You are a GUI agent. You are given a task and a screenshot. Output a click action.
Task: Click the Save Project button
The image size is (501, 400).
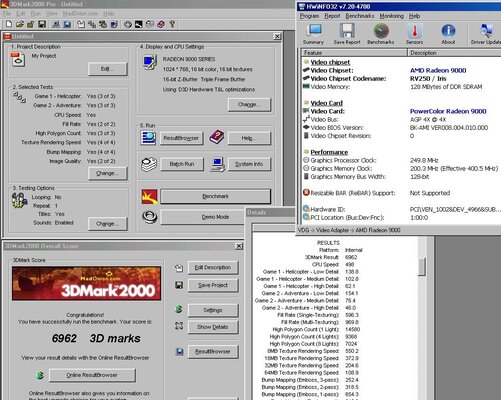(213, 285)
